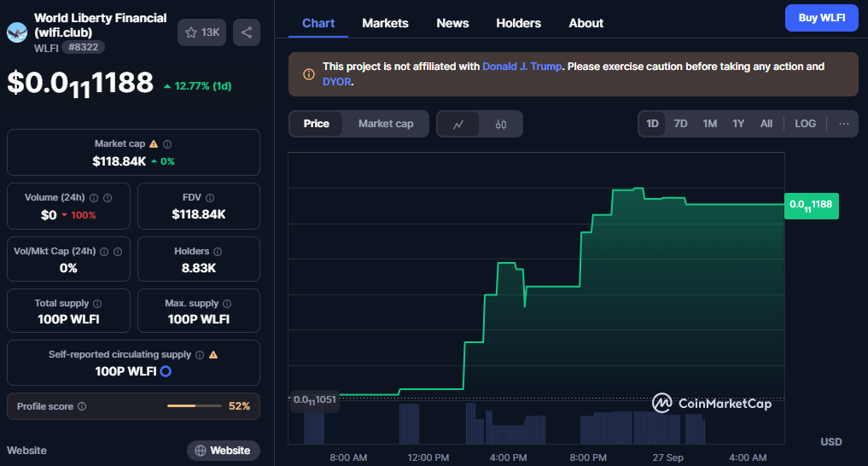Click the share icon button
Viewport: 868px width, 466px height.
[247, 32]
